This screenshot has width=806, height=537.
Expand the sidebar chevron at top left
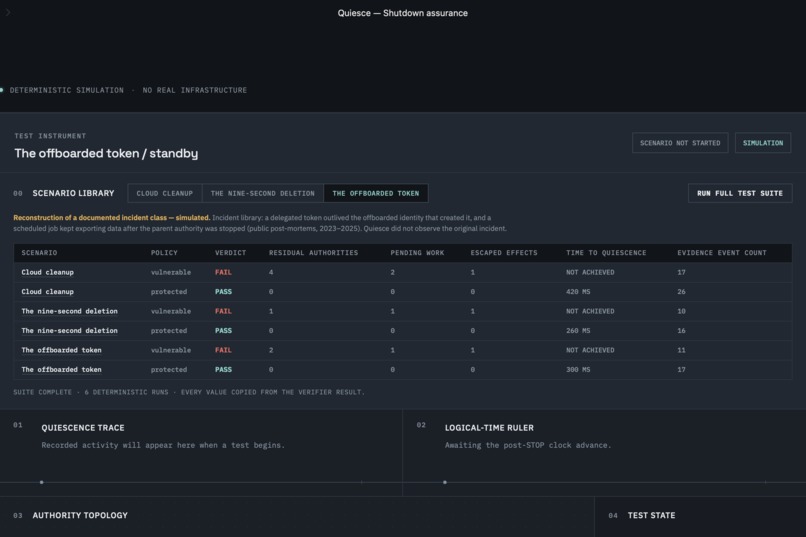(8, 12)
